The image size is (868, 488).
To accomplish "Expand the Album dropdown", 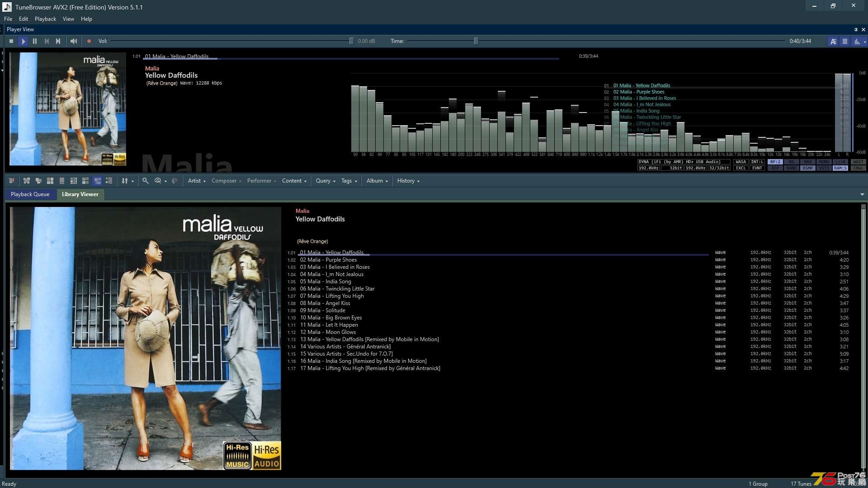I will coord(377,181).
